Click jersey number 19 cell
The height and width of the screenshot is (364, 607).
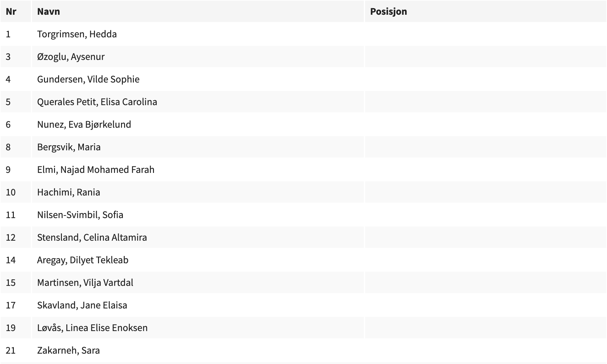(11, 328)
